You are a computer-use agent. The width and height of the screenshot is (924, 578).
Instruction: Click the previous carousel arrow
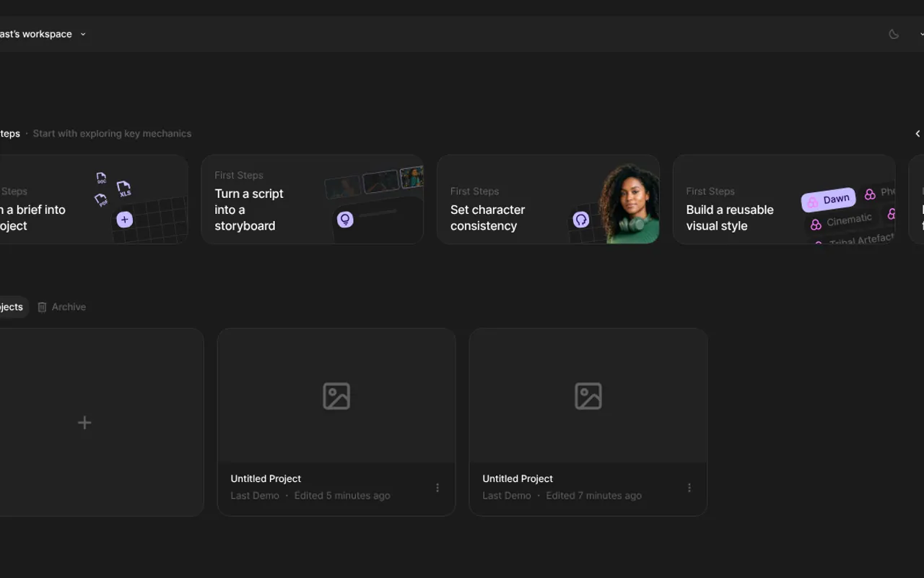(918, 134)
